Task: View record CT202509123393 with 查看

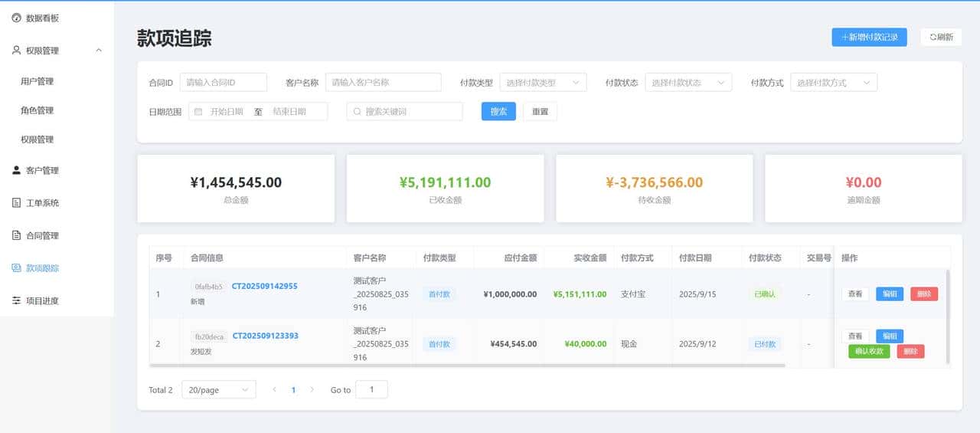Action: 855,336
